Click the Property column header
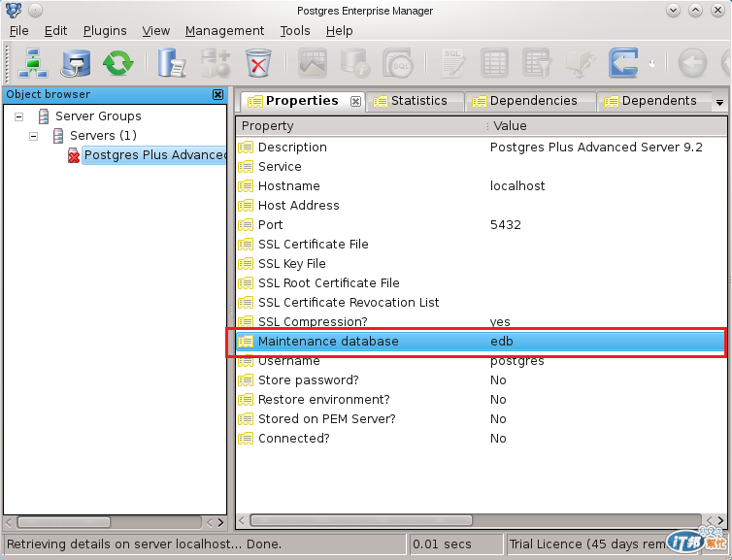Viewport: 732px width, 560px height. tap(362, 126)
